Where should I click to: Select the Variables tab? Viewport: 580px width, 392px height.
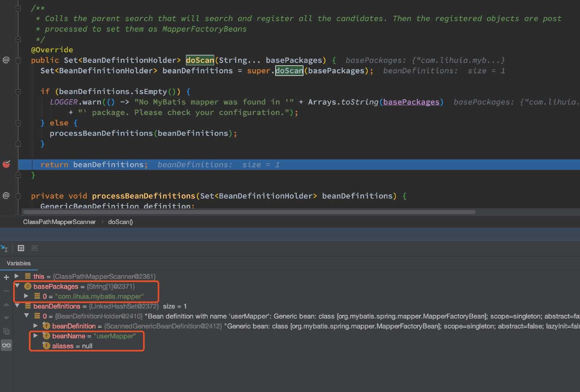tap(19, 263)
